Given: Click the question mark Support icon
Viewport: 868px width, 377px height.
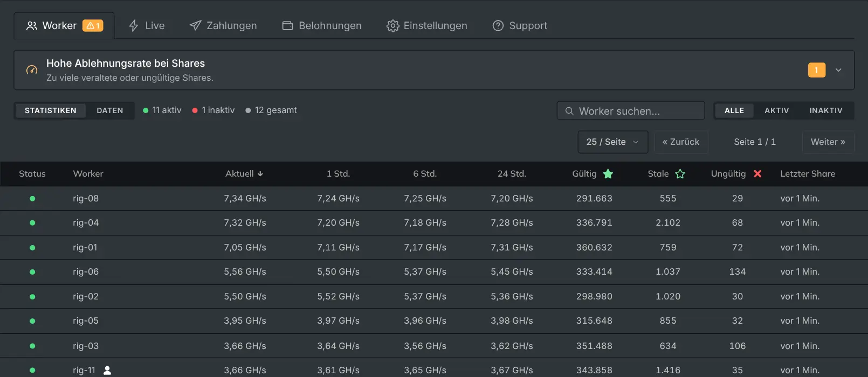Looking at the screenshot, I should pyautogui.click(x=498, y=26).
